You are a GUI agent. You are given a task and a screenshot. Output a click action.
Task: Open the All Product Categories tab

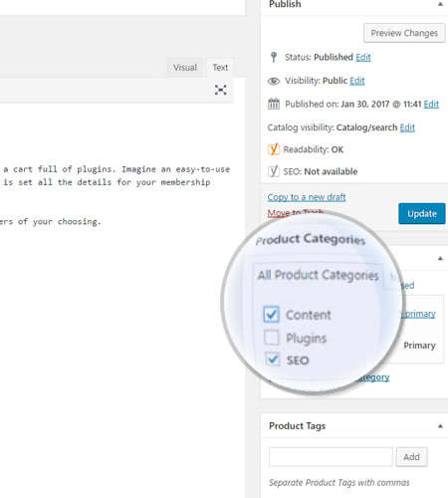pyautogui.click(x=319, y=275)
